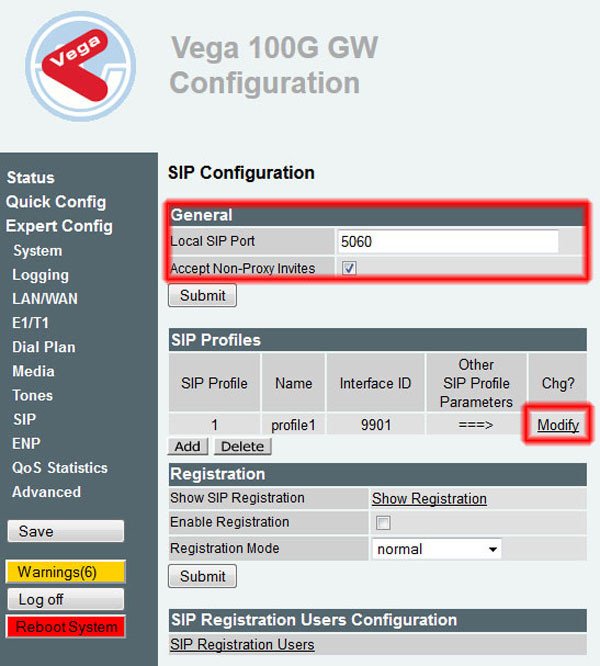
Task: Enable Registration checkbox
Action: pyautogui.click(x=383, y=522)
